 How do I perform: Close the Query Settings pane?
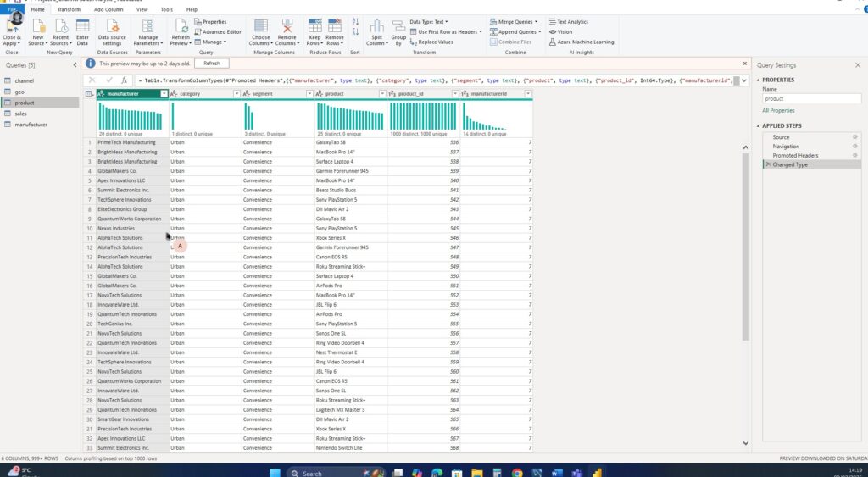pyautogui.click(x=858, y=65)
